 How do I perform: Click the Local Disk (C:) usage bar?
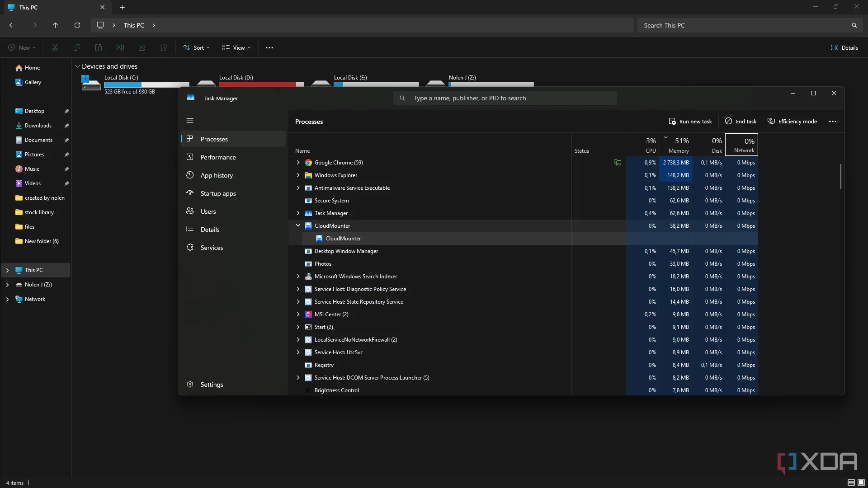146,84
